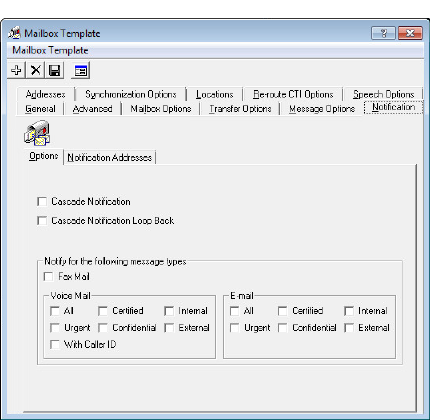
Task: Check the Fax Mail checkbox
Action: (x=48, y=276)
